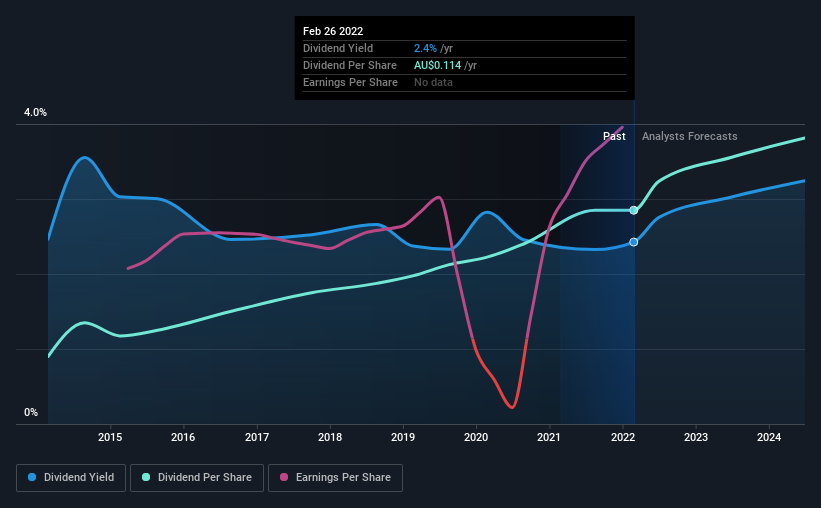Toggle the Earnings Per Share legend series
Screen dimensions: 821x508
pyautogui.click(x=335, y=478)
